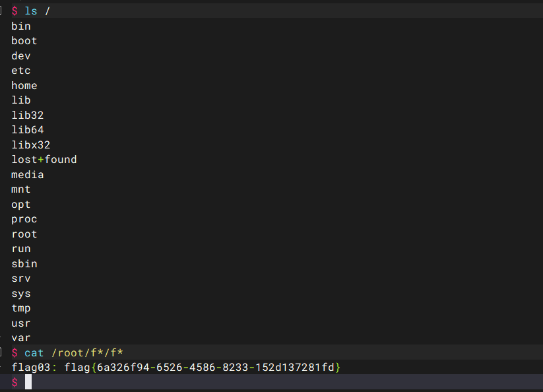
Task: Select the 'mnt' directory entry
Action: [x=20, y=189]
